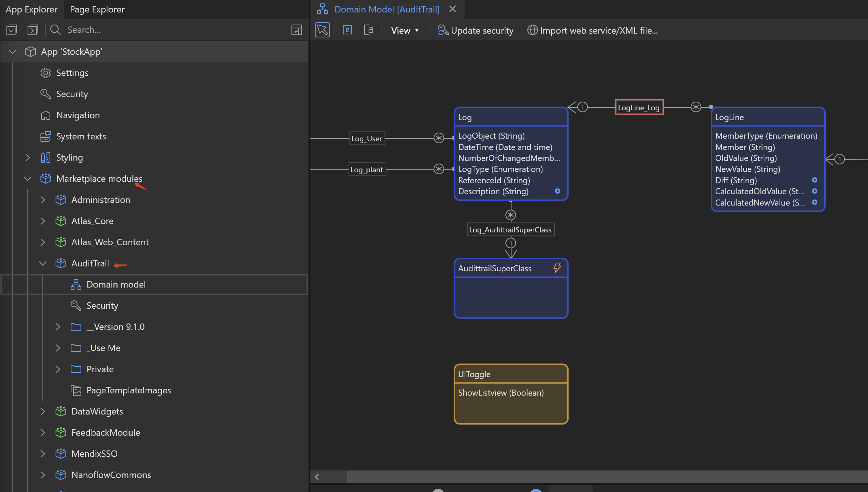
Task: Expand the __Version 9.1.0 folder
Action: click(x=58, y=327)
